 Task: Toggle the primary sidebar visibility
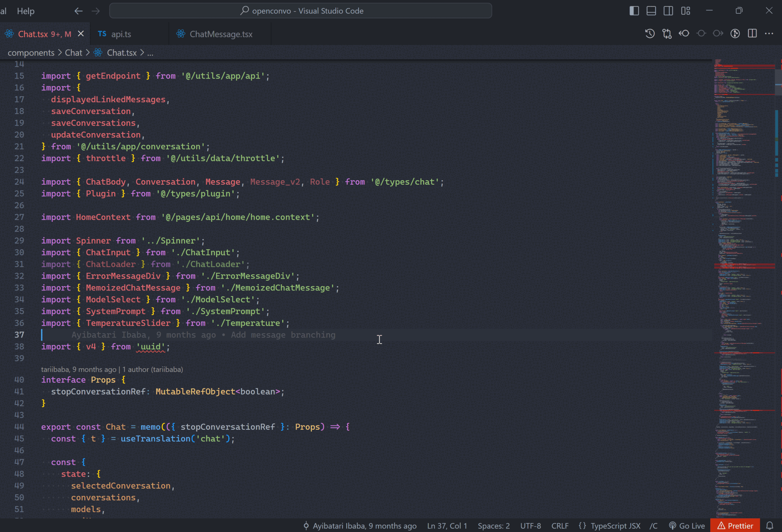pos(634,11)
